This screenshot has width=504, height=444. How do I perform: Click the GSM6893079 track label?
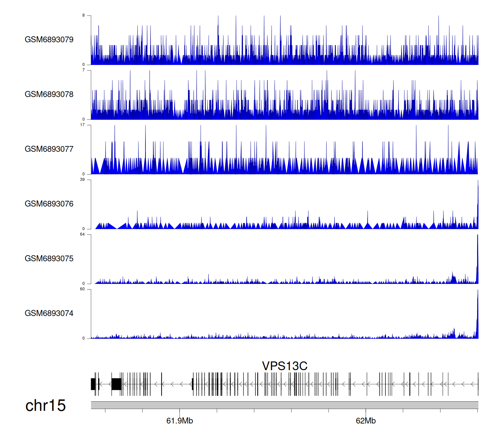click(49, 40)
